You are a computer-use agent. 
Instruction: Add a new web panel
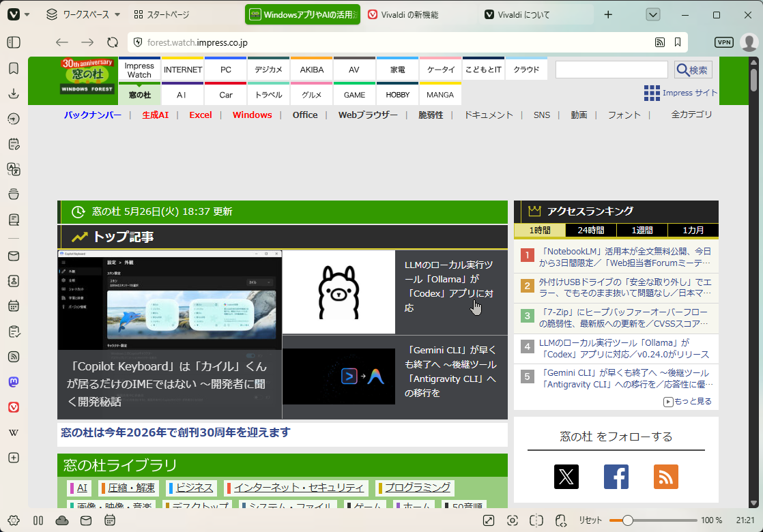point(14,458)
